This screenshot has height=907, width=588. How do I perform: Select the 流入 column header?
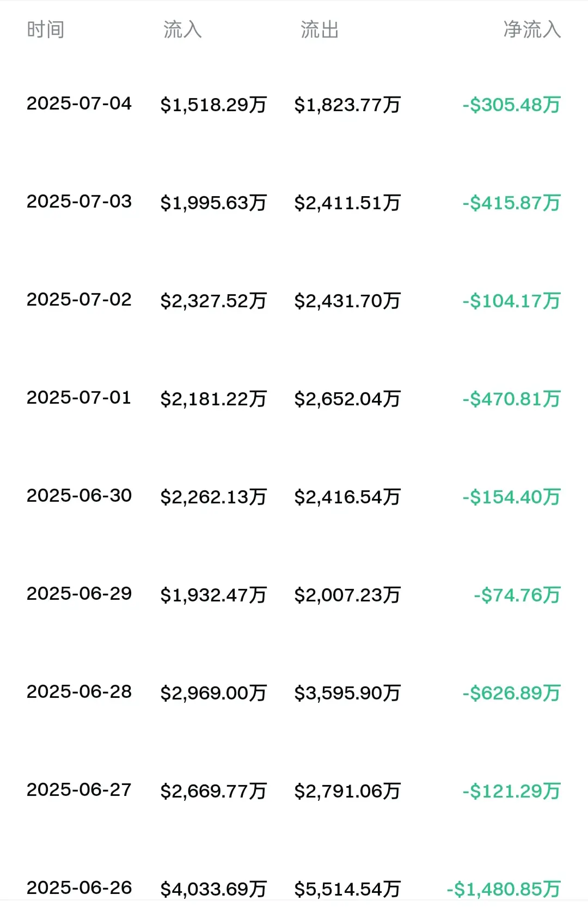[x=182, y=29]
